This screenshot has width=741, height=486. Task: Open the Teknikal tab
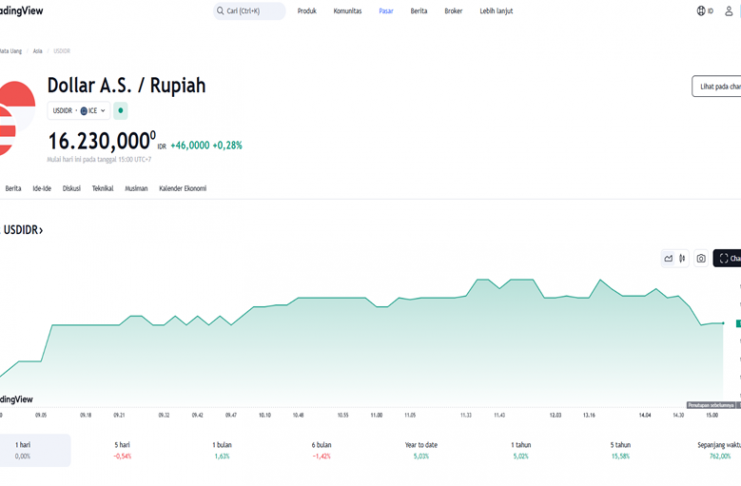[x=102, y=188]
